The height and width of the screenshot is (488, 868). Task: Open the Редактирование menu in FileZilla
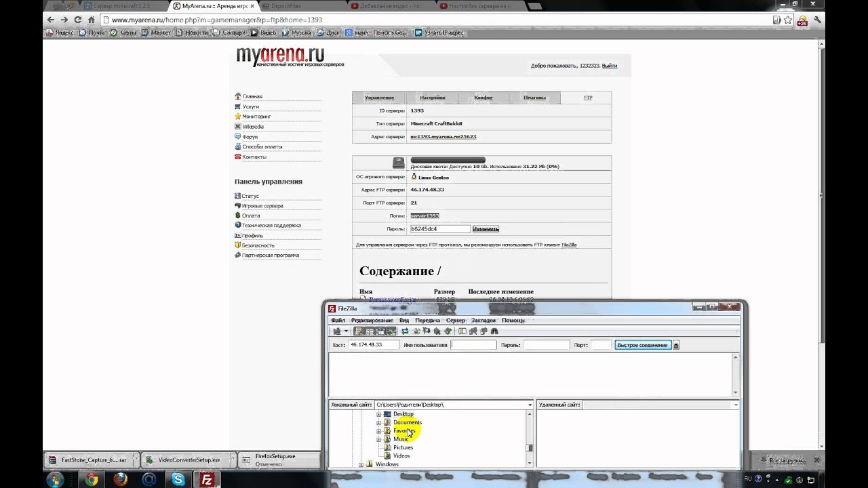point(372,320)
